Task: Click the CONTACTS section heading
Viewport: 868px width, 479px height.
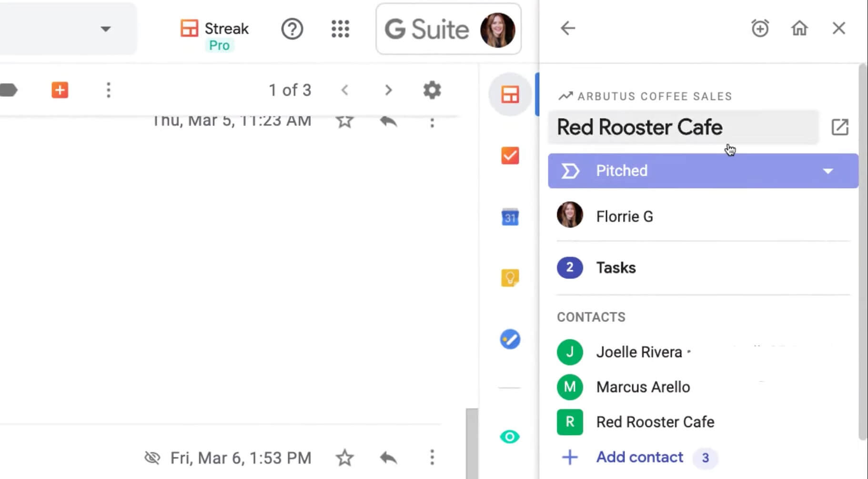Action: [x=591, y=317]
